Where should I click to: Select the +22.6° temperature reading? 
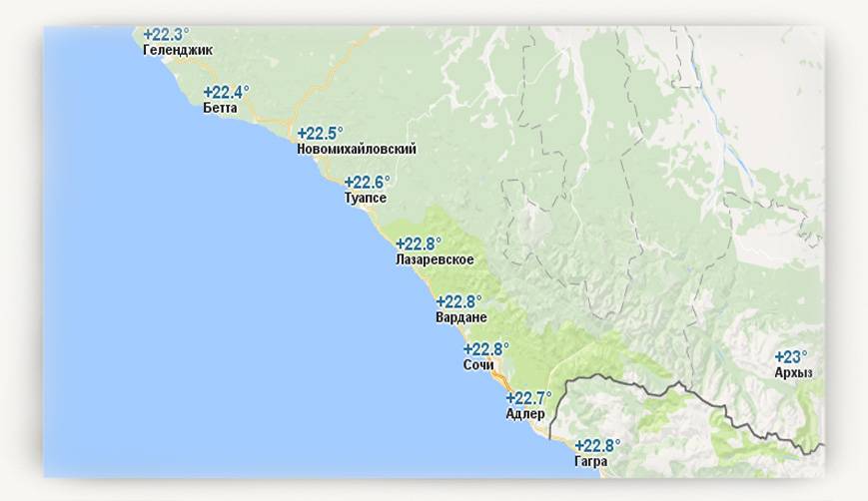pyautogui.click(x=367, y=183)
